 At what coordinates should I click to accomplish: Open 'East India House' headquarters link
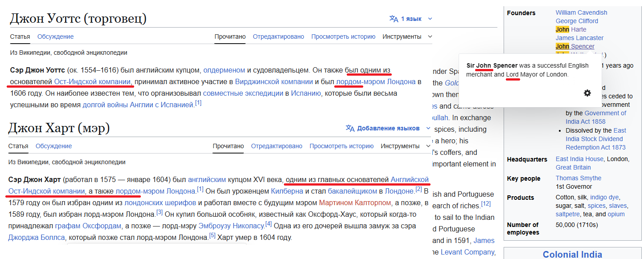click(x=579, y=159)
